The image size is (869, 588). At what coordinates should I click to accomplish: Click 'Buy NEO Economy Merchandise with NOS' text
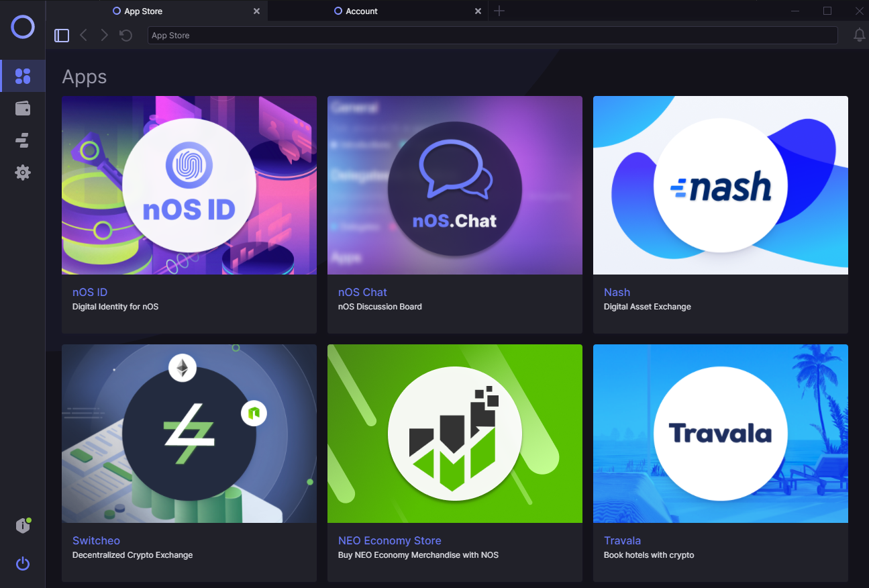point(418,555)
